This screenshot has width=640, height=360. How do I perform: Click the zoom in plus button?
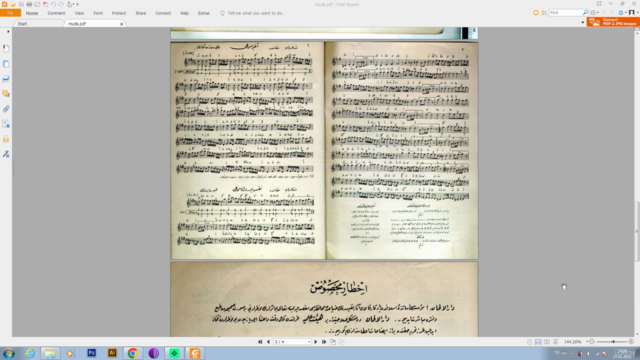[x=631, y=342]
